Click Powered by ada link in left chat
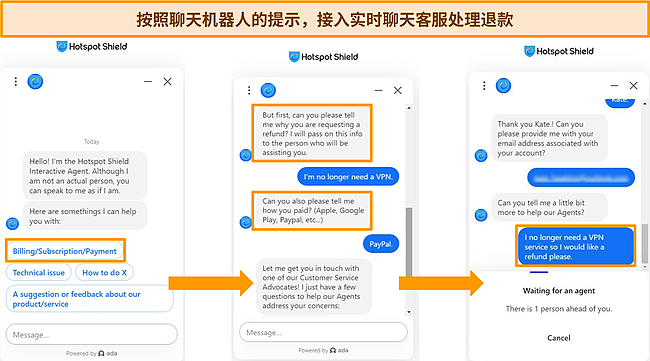Screen dimensions: 650x361 92,354
